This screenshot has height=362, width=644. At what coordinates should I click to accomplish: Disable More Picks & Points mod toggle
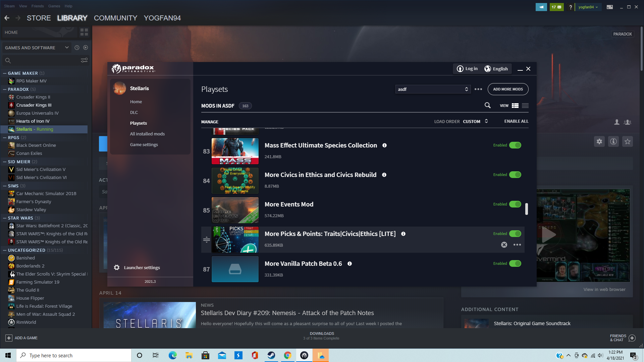click(515, 234)
